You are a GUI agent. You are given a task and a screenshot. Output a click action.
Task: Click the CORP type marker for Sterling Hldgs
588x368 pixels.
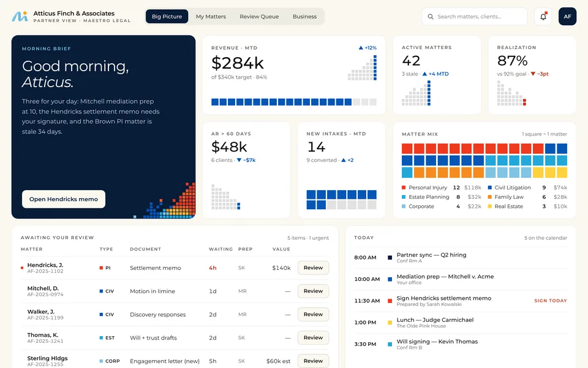(x=101, y=361)
